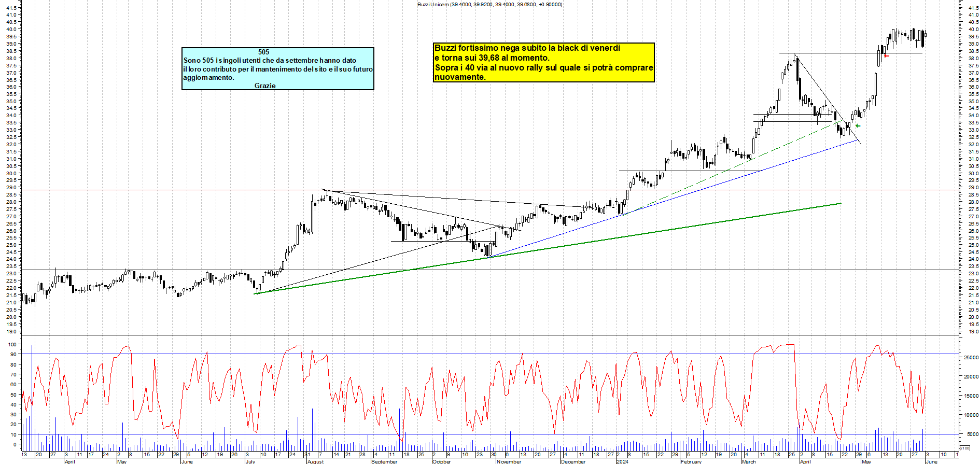This screenshot has height=464, width=980.
Task: Click 'Sopra i 40 via al nuovo rally' line
Action: 544,67
